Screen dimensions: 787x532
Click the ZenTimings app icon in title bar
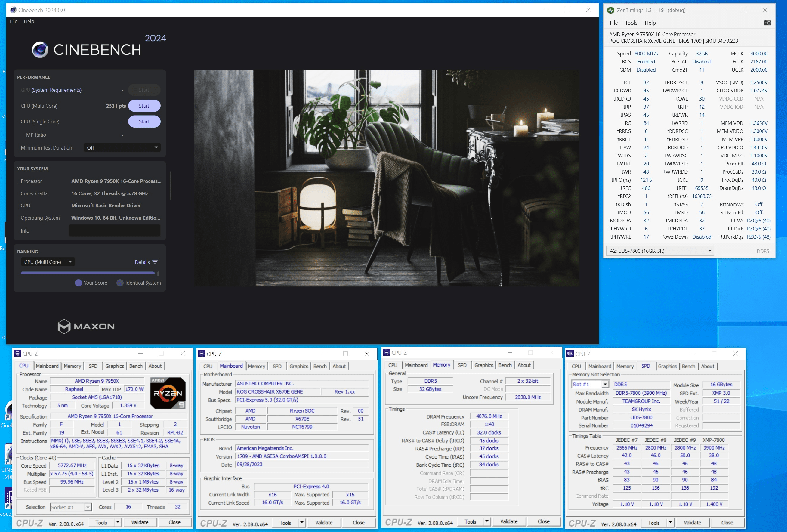(611, 10)
